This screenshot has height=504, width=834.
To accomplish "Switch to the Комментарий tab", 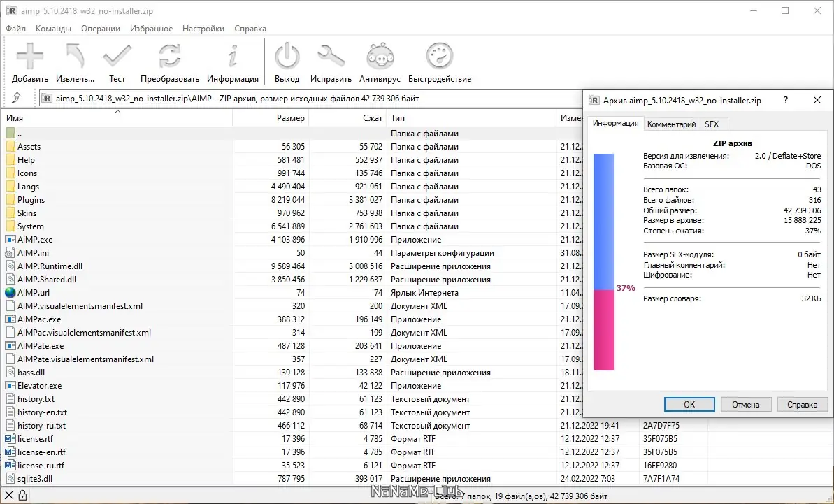I will click(x=671, y=124).
